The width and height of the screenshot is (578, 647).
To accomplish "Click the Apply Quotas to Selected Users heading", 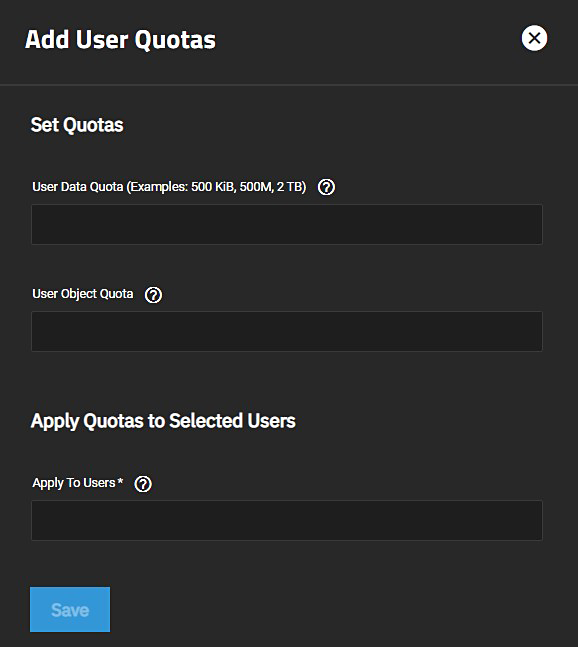I will point(163,421).
